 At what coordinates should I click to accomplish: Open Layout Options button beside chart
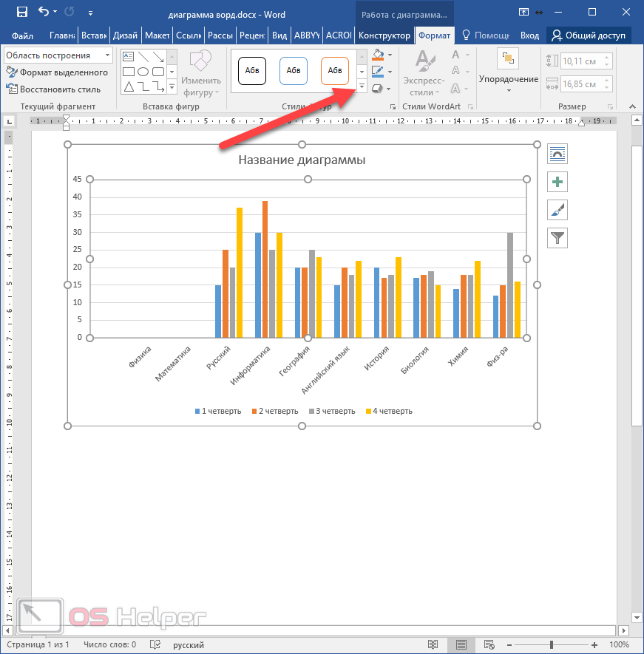tap(557, 154)
